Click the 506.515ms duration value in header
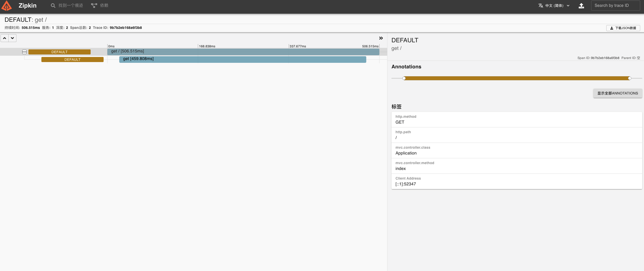 [x=31, y=28]
